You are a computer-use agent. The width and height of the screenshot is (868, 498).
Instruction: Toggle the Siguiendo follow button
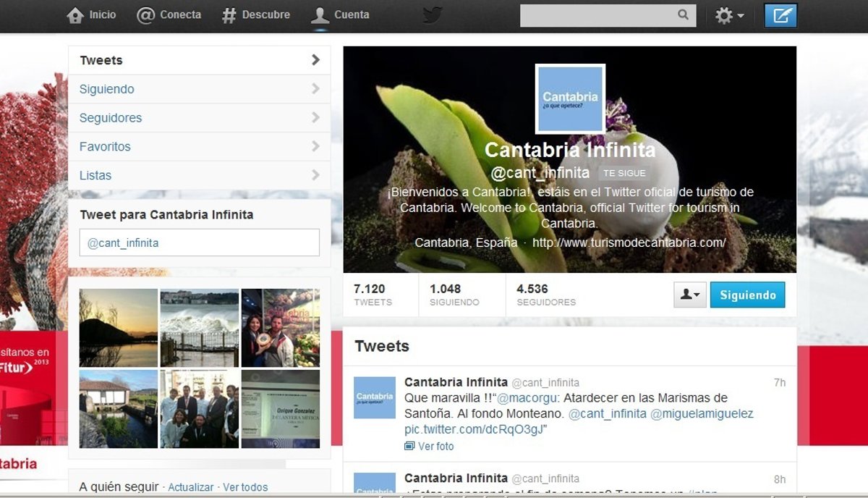747,295
